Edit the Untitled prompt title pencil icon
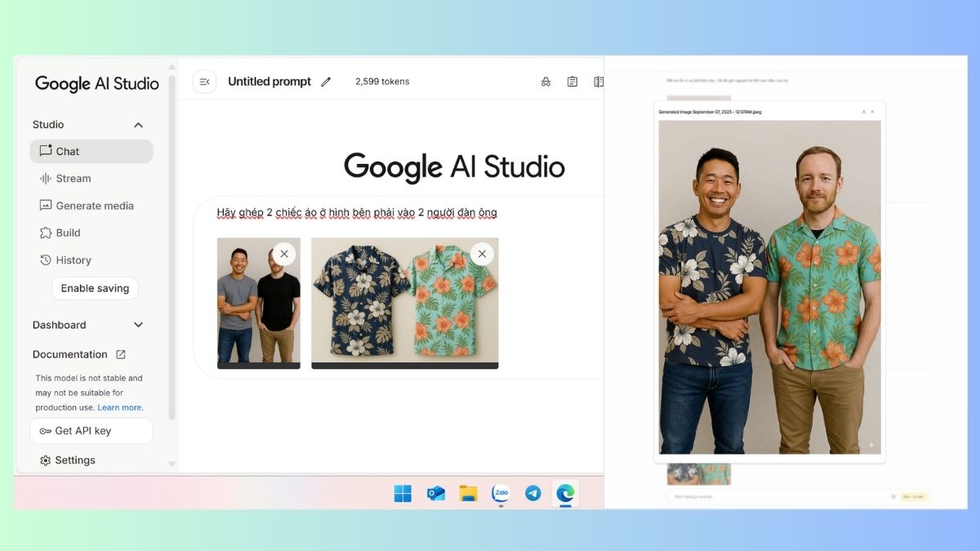The image size is (980, 551). pos(326,82)
